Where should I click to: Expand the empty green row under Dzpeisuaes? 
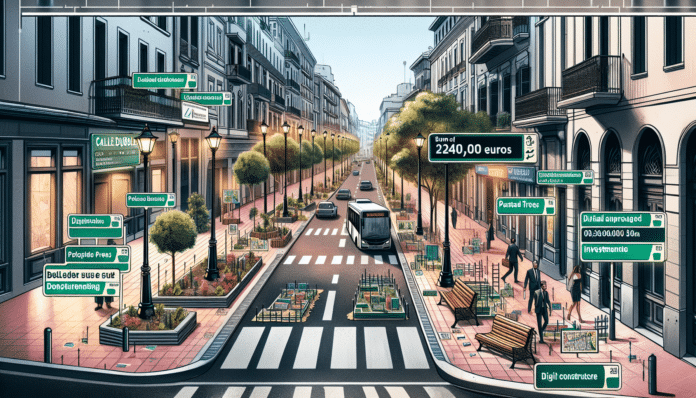[95, 232]
